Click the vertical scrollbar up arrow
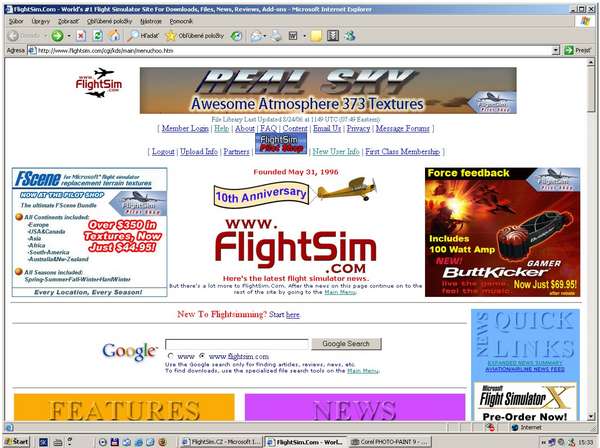 [x=591, y=62]
